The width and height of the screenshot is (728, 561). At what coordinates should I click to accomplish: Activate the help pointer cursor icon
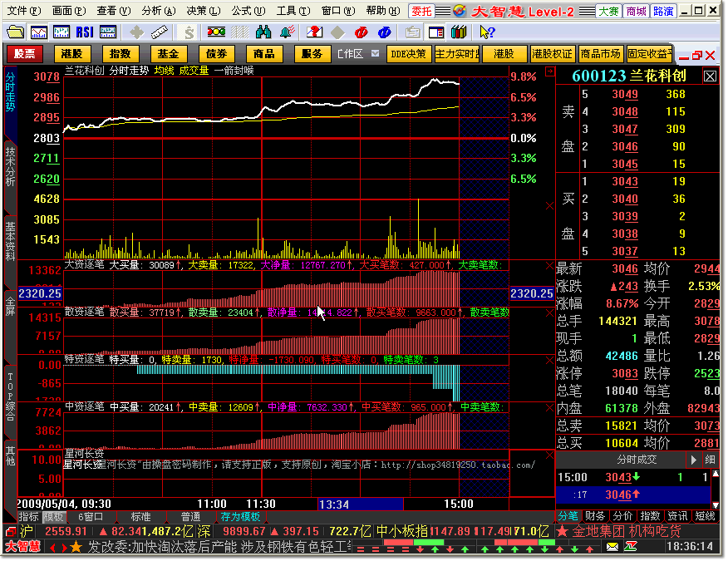(487, 32)
